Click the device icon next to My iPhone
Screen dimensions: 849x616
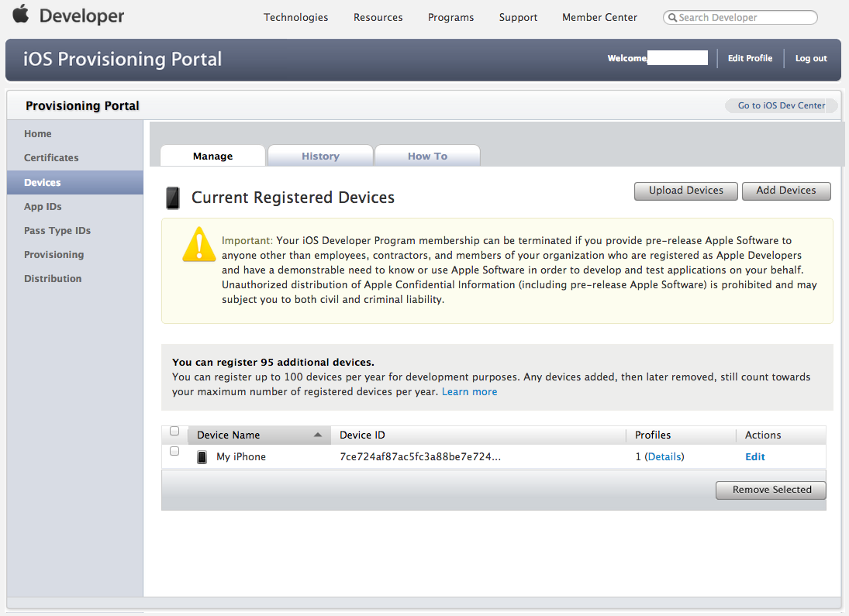202,457
